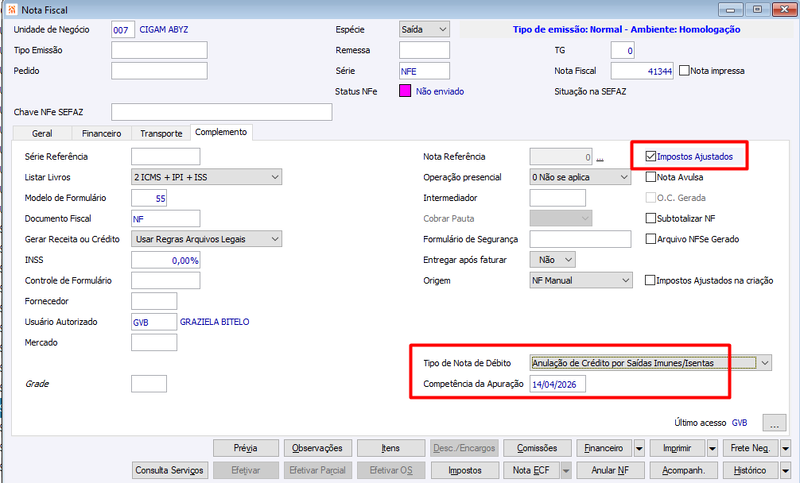Image resolution: width=800 pixels, height=483 pixels.
Task: Click the Nota Fiscal number field
Action: [x=642, y=71]
